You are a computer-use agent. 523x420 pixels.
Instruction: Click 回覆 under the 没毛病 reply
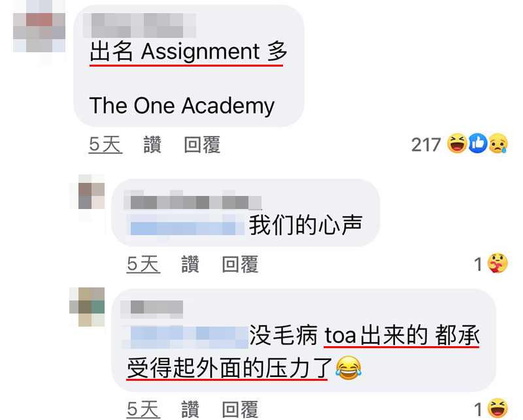click(x=240, y=409)
